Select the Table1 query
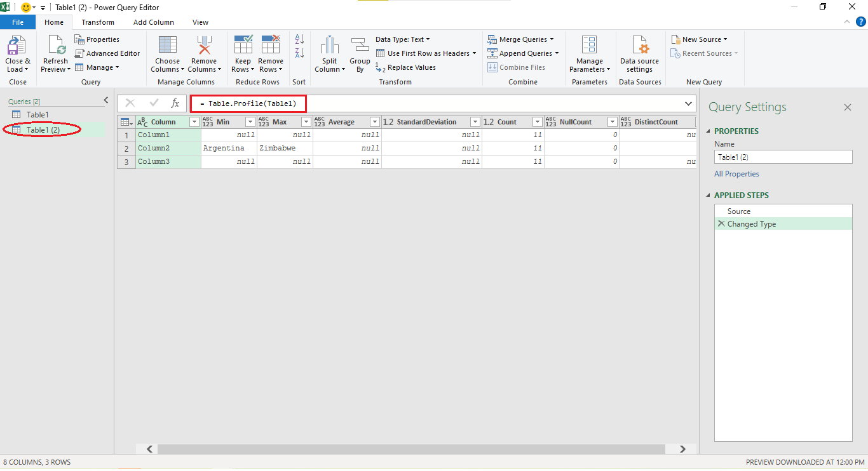 point(37,115)
